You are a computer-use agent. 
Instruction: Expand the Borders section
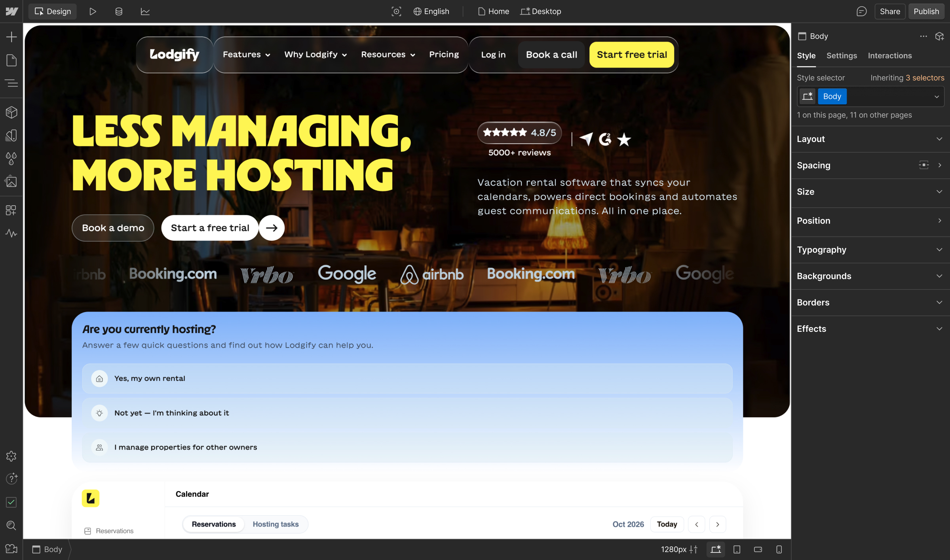click(x=870, y=303)
